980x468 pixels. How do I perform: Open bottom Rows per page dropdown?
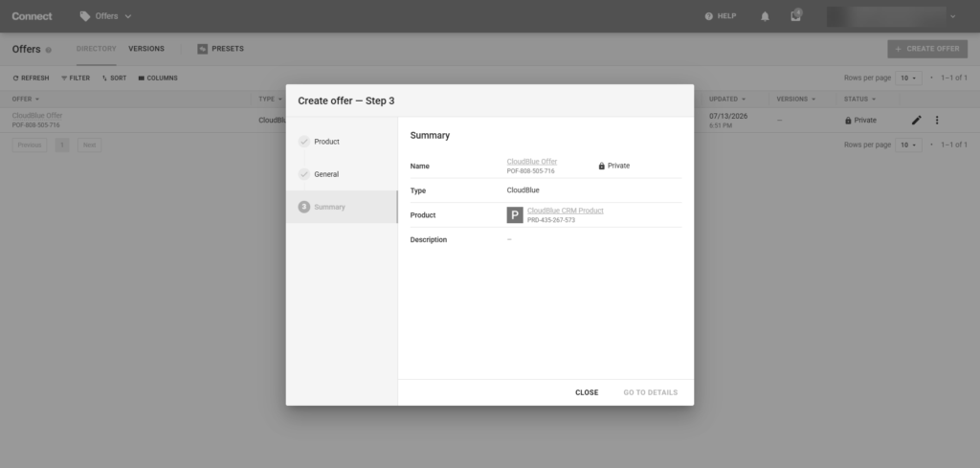(x=909, y=145)
